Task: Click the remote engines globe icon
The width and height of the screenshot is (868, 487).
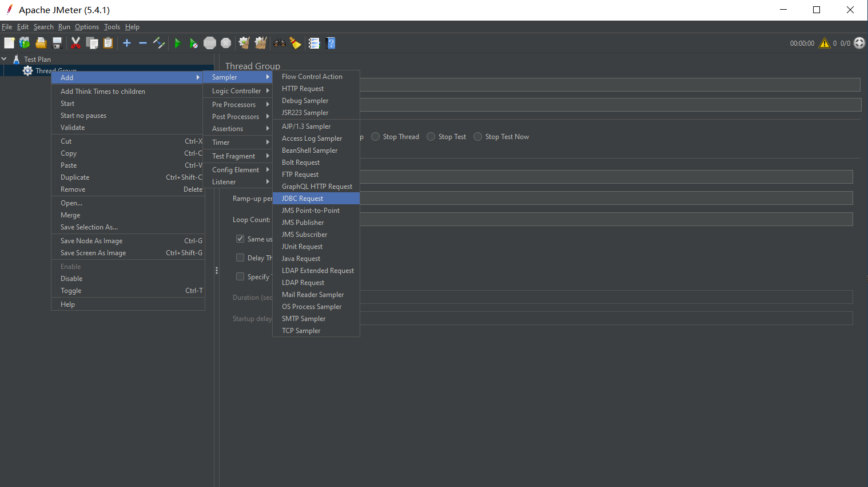Action: point(859,43)
